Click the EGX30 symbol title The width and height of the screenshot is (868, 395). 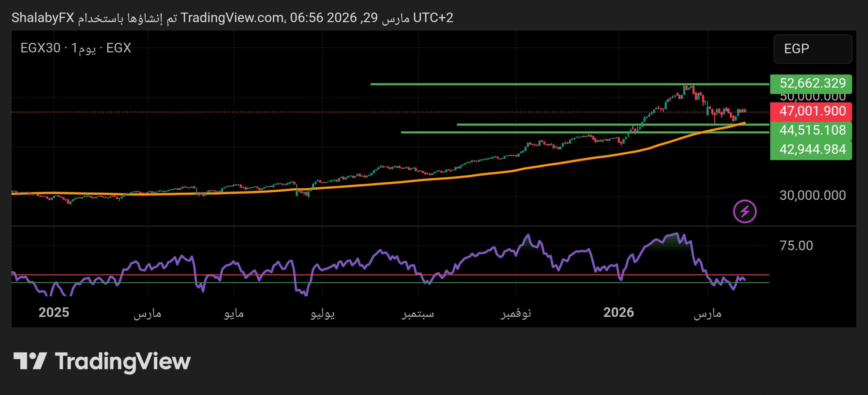tap(41, 48)
